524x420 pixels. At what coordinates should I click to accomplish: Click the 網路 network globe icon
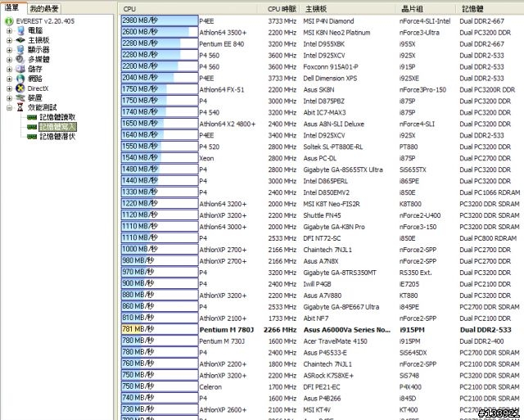(x=20, y=79)
